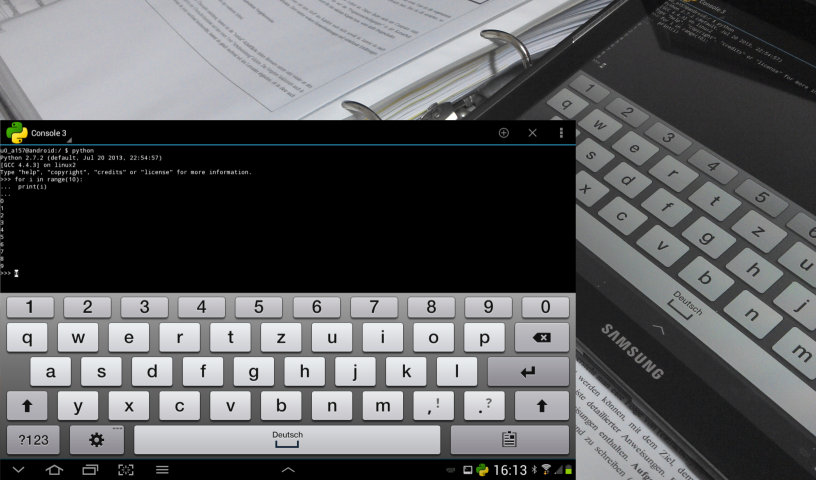
Task: Toggle the left shift key
Action: click(x=27, y=406)
